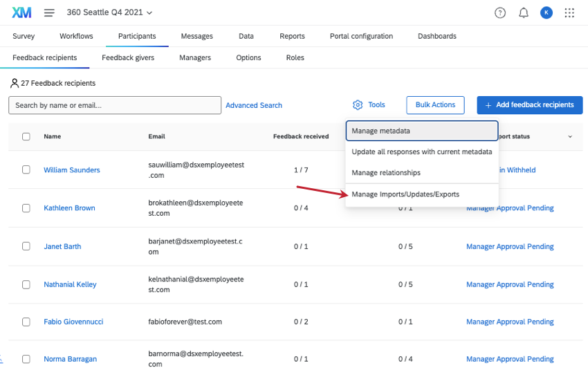Screen dimensions: 588x368
Task: Choose Manage relationships from Tools menu
Action: [x=422, y=172]
